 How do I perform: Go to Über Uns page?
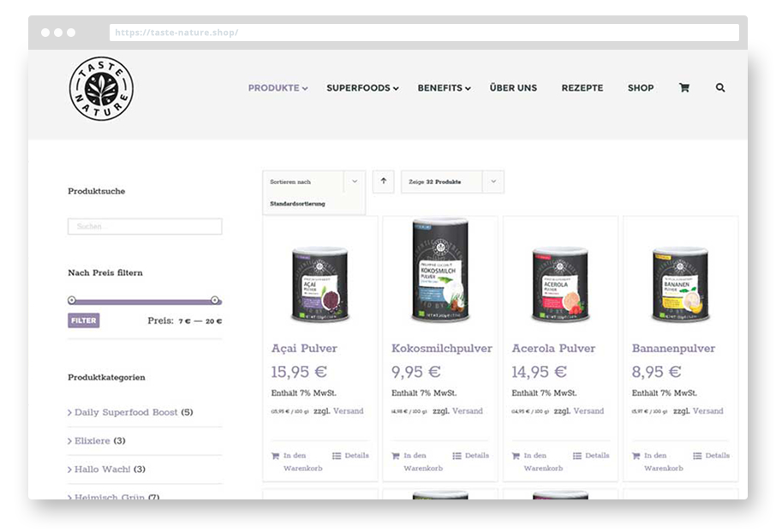[x=513, y=87]
